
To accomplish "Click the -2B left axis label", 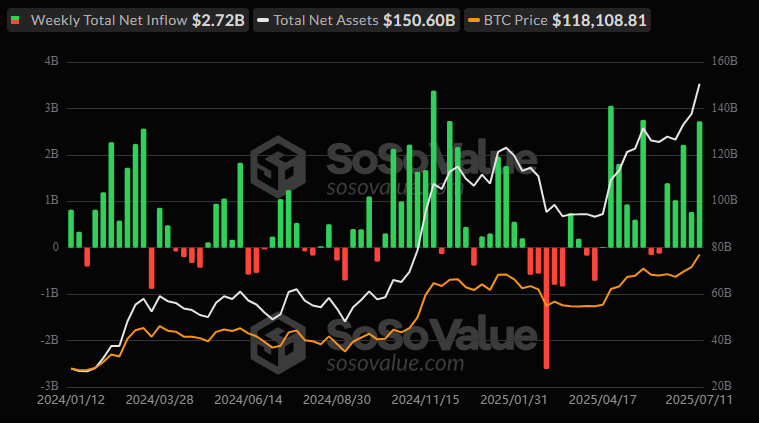I will 49,340.
